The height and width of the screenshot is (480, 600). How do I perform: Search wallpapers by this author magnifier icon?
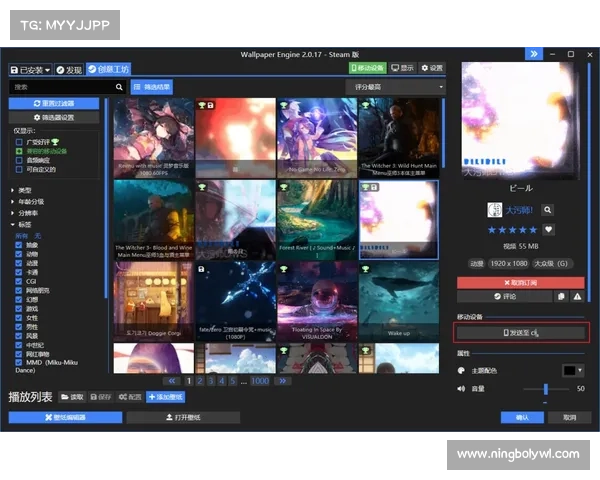point(548,210)
